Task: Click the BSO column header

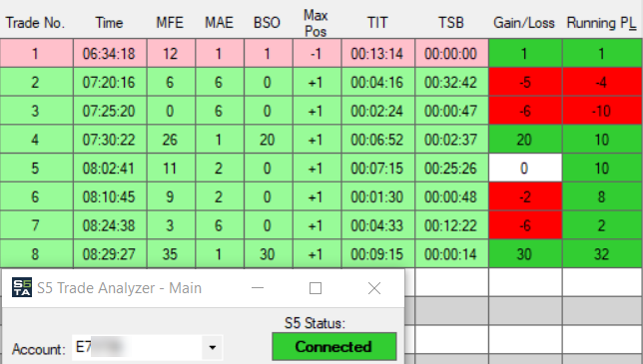Action: click(267, 23)
